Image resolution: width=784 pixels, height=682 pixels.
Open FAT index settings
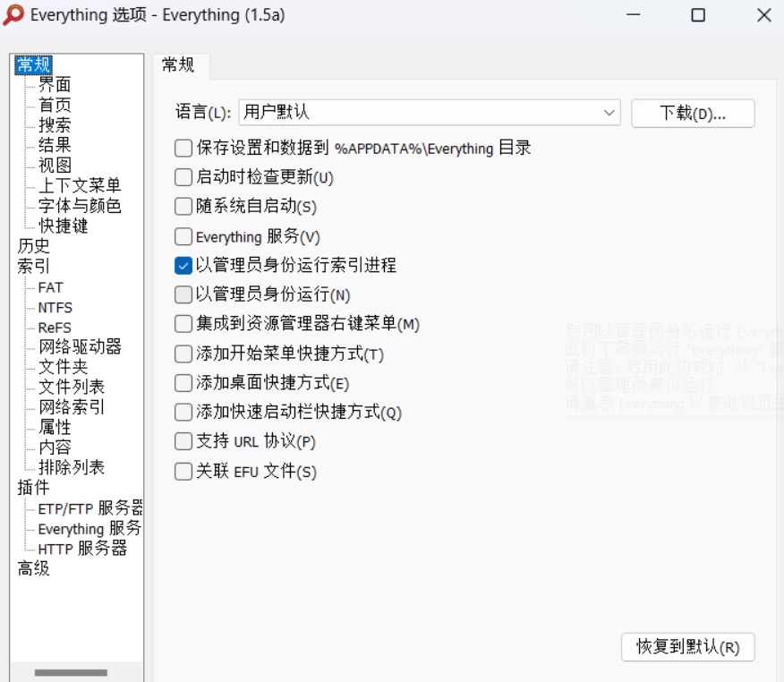click(x=50, y=287)
